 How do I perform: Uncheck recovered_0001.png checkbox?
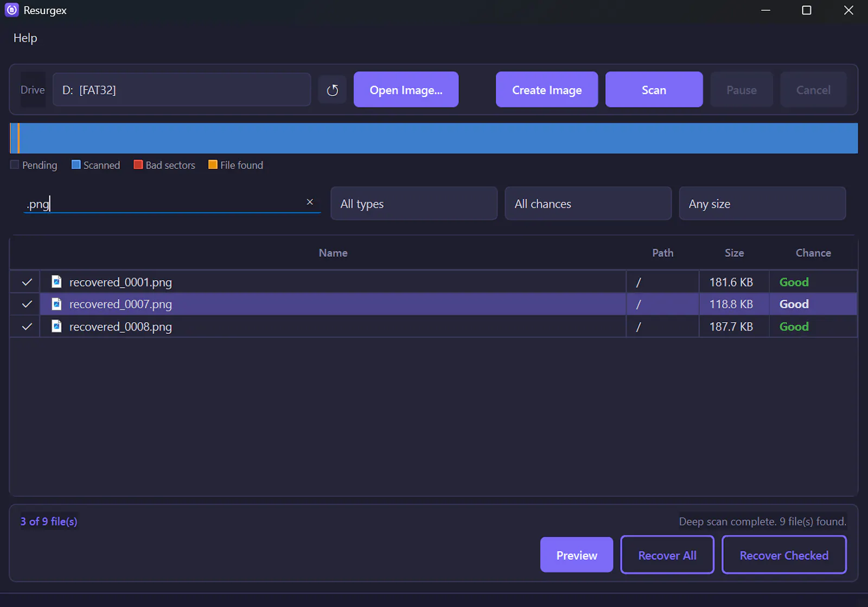pos(27,282)
